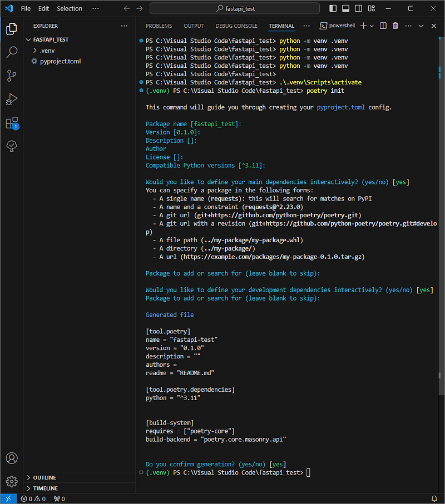
Task: Click the Accounts icon in activity bar
Action: tap(12, 458)
